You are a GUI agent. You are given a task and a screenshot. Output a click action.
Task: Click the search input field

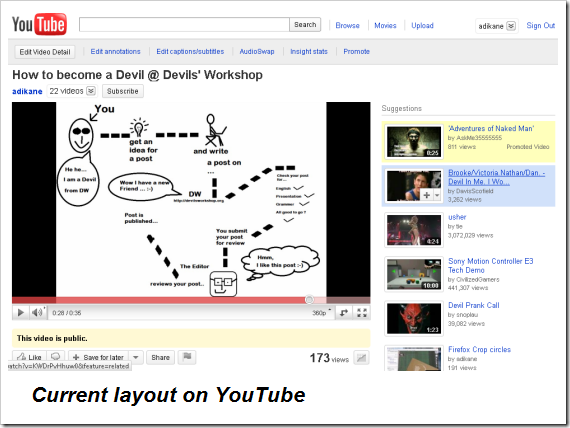click(184, 24)
